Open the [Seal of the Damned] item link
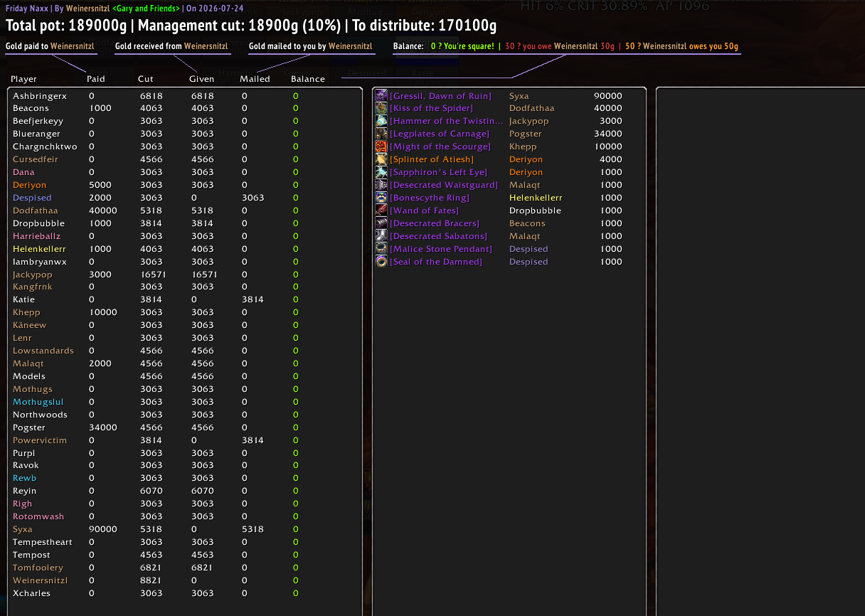 (436, 262)
